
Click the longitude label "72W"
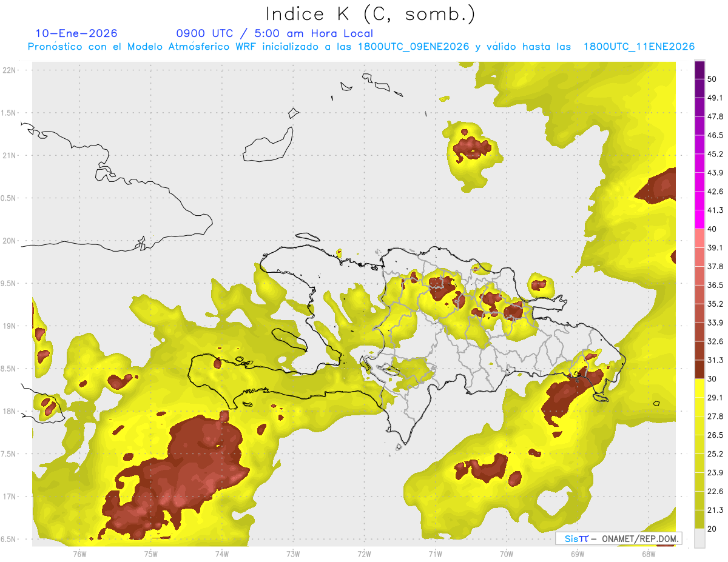click(x=364, y=554)
